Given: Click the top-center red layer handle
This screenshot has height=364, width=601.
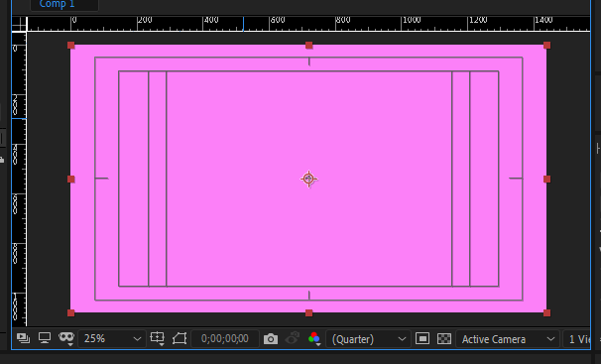Looking at the screenshot, I should pos(309,46).
